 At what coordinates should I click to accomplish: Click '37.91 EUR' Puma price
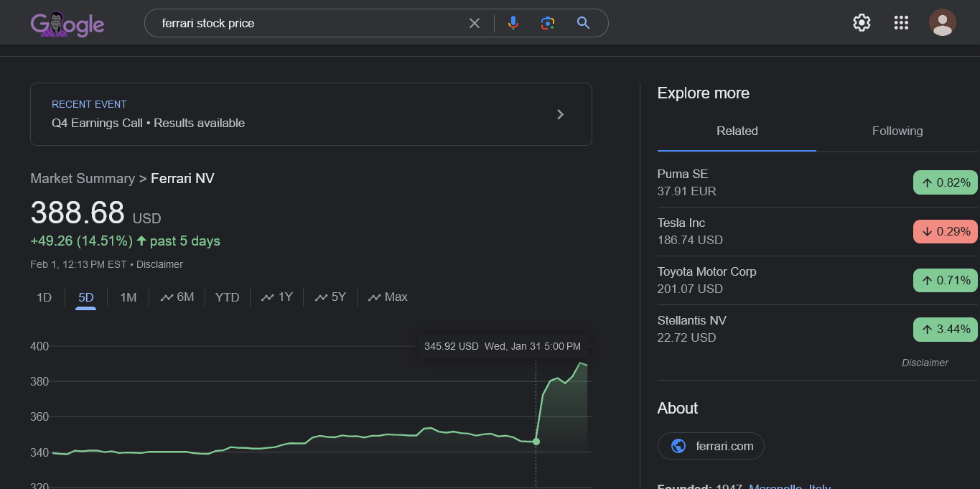click(x=687, y=191)
